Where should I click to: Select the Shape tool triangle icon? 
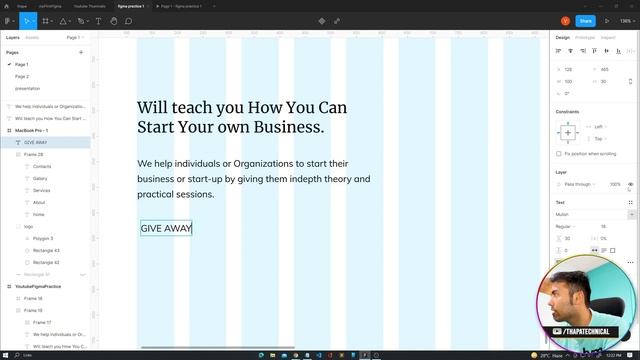63,21
